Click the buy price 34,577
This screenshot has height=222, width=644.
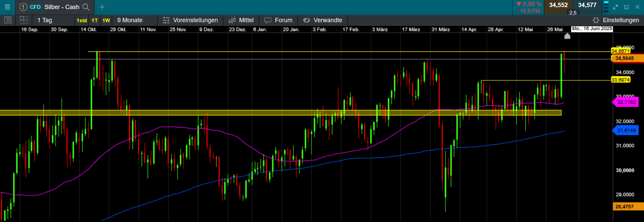click(x=587, y=5)
